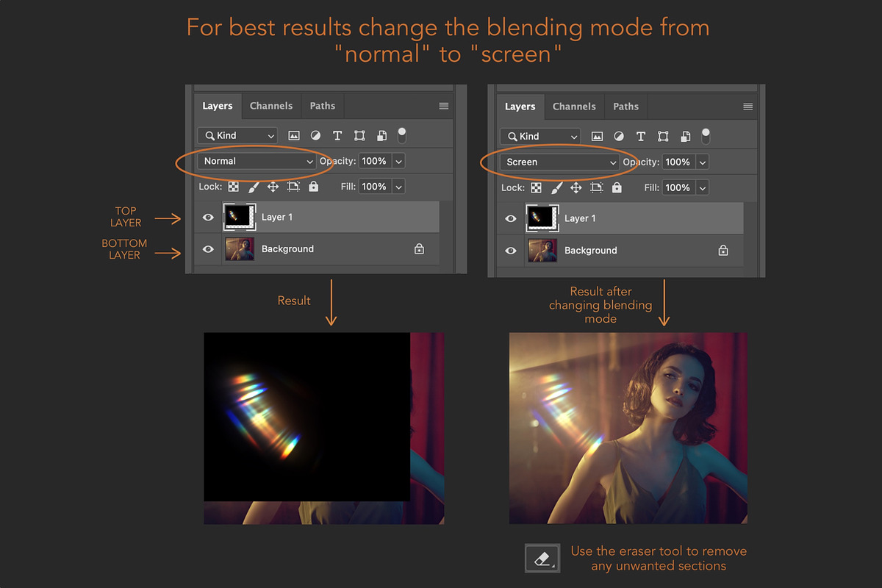Click shape layer filter icon in right panel
The width and height of the screenshot is (882, 588).
663,137
